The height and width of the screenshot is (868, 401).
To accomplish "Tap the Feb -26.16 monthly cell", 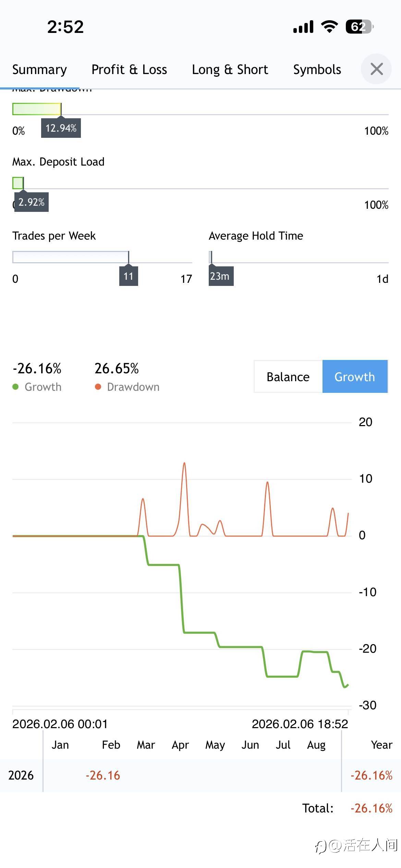I will coord(103,775).
